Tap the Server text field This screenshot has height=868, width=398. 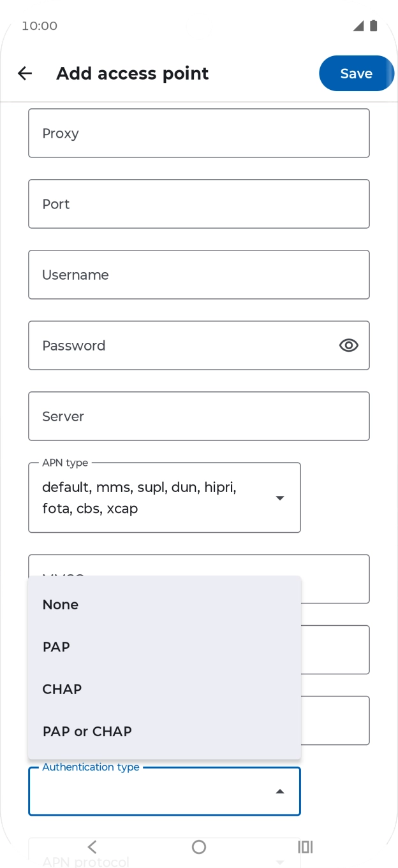click(x=199, y=416)
